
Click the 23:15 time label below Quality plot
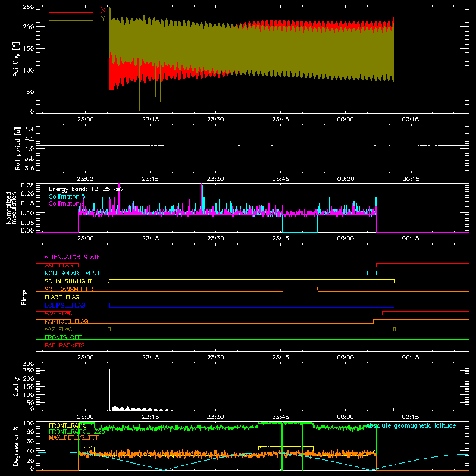pyautogui.click(x=151, y=417)
